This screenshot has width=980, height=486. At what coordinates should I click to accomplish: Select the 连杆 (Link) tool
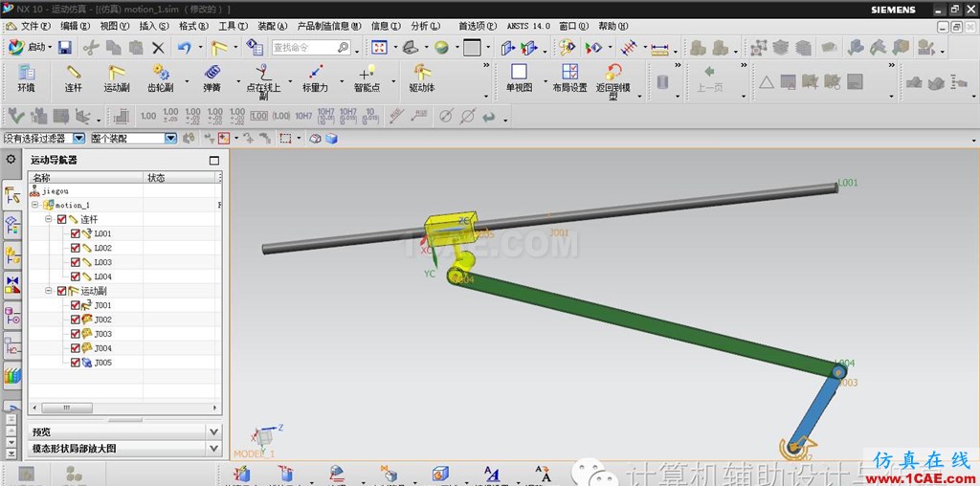[74, 78]
